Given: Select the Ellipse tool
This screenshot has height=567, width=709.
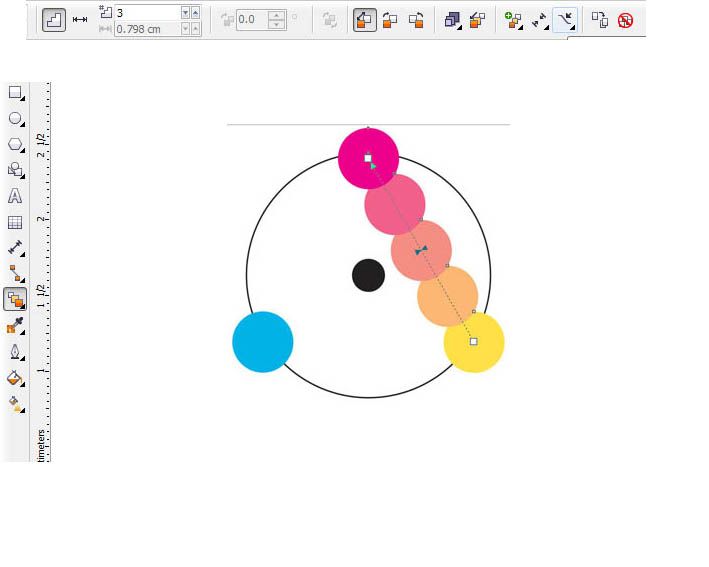Looking at the screenshot, I should coord(15,119).
